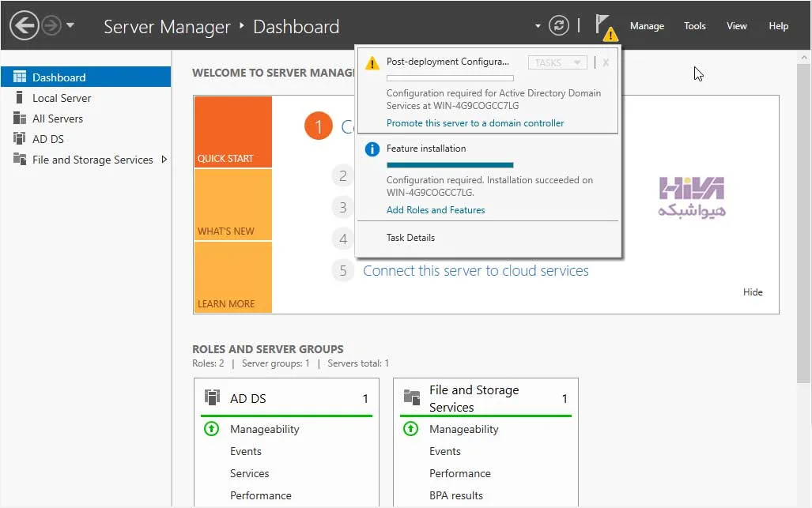This screenshot has width=812, height=508.
Task: Click the step 1 orange circle
Action: (318, 126)
